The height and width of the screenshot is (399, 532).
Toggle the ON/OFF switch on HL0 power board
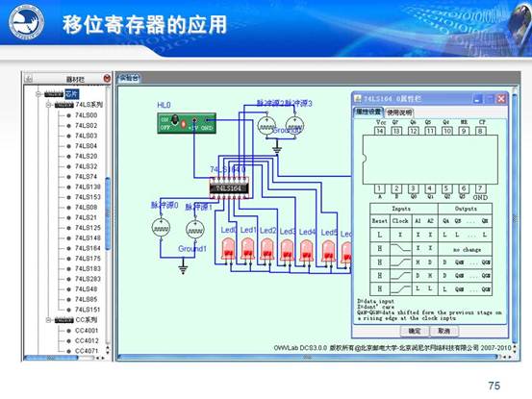pyautogui.click(x=175, y=119)
